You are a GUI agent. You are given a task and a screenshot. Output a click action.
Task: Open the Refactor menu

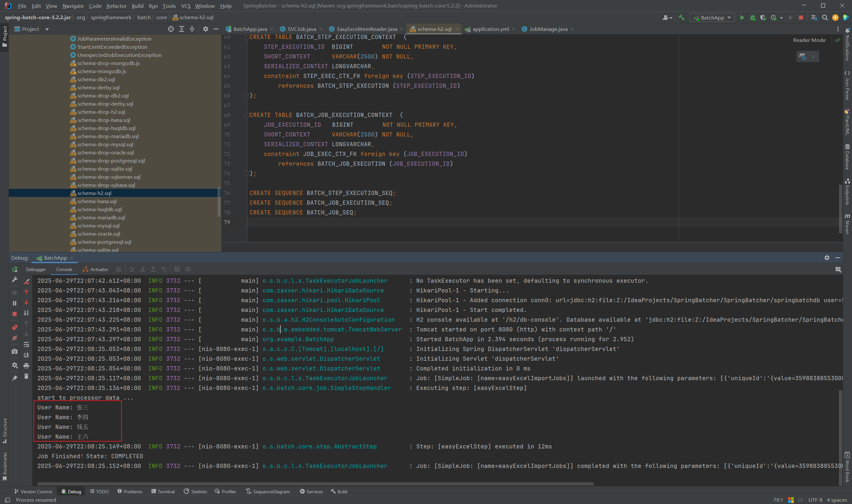(116, 6)
